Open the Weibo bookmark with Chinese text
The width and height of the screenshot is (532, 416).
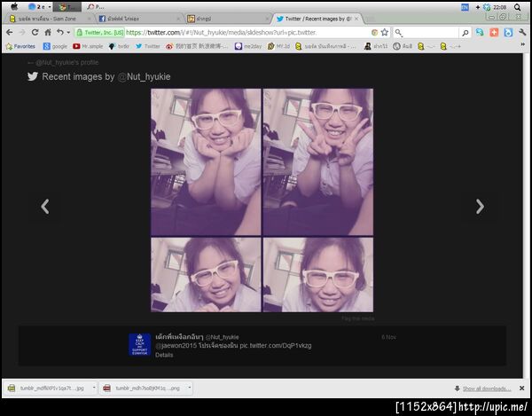pyautogui.click(x=197, y=46)
